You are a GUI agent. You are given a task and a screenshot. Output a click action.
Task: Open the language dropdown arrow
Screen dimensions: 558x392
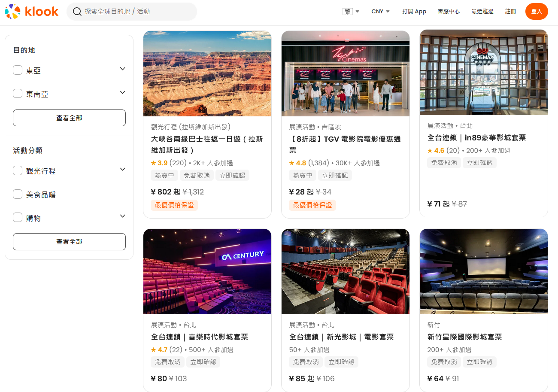(x=358, y=12)
